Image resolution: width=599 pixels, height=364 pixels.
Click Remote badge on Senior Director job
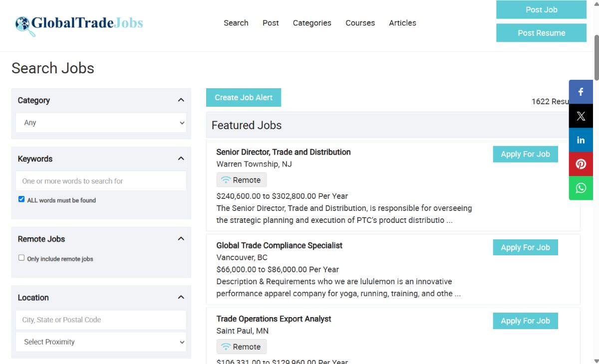[x=242, y=180]
